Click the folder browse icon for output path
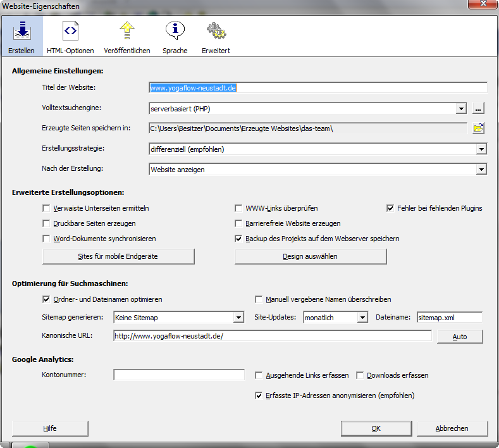499x448 pixels. click(479, 128)
